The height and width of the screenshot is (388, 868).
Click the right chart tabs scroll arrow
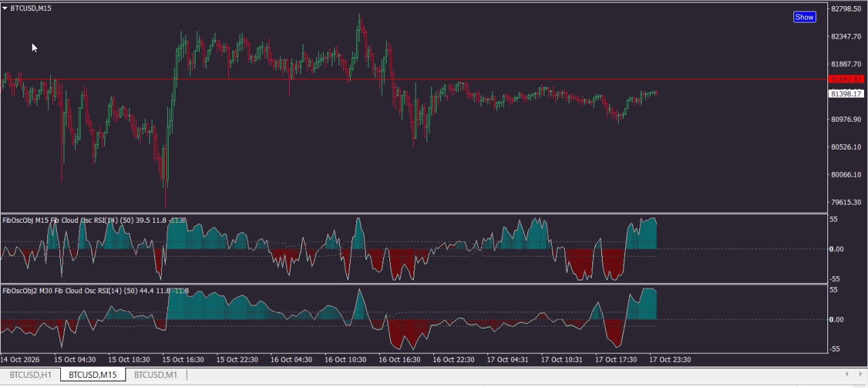tap(860, 374)
